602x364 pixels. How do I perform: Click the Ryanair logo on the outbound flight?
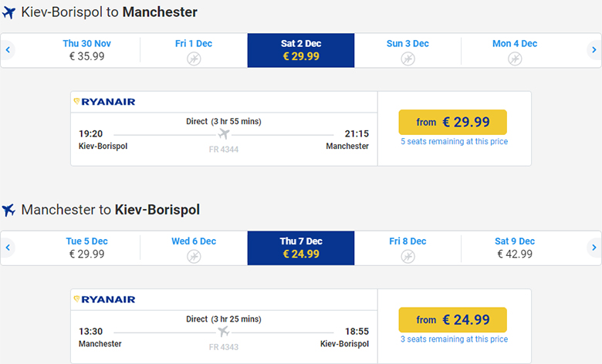pyautogui.click(x=104, y=102)
